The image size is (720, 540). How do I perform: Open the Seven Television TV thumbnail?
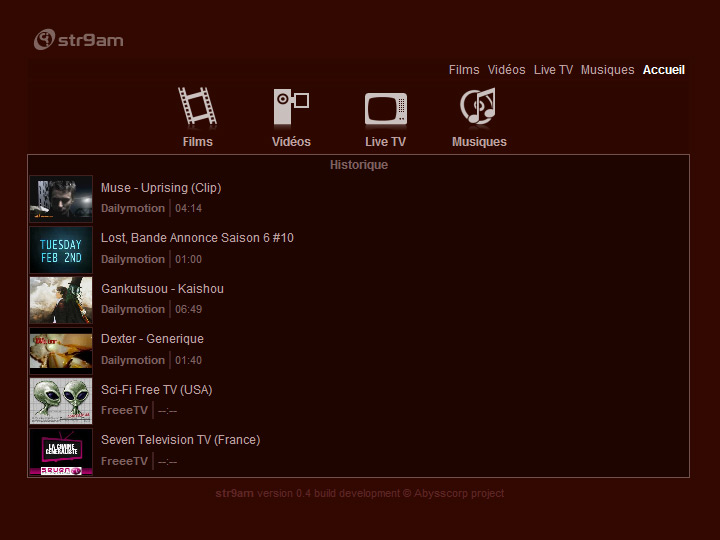(61, 452)
